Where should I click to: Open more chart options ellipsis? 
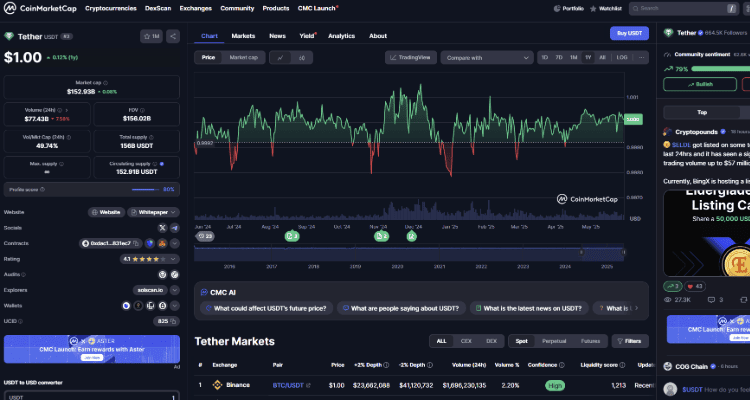[x=641, y=57]
